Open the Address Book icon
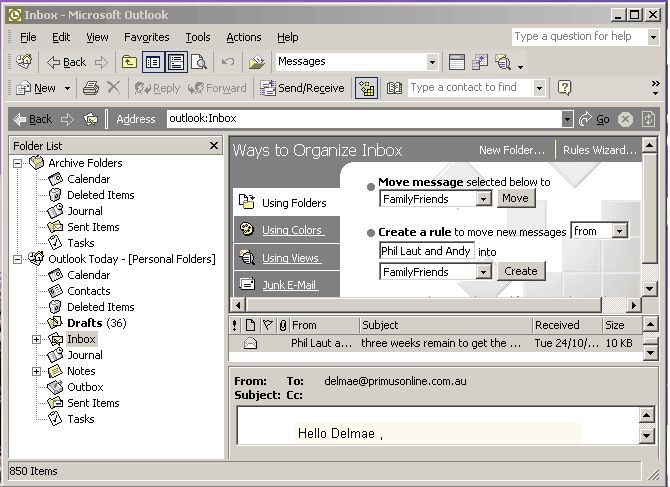 pyautogui.click(x=394, y=88)
